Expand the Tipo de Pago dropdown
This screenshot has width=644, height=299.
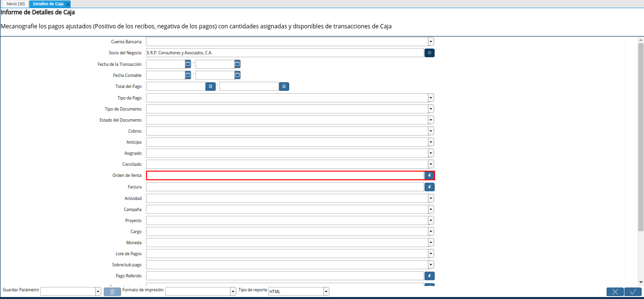(431, 98)
